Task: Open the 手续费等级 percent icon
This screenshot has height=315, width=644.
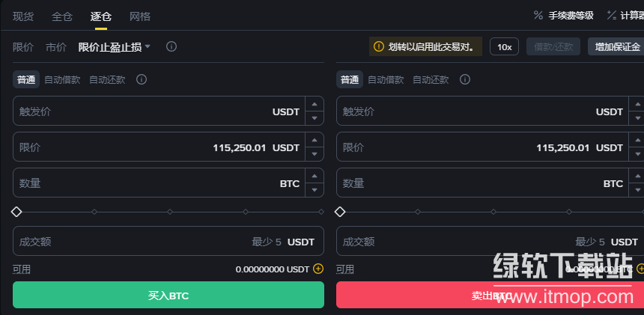Action: click(x=538, y=15)
